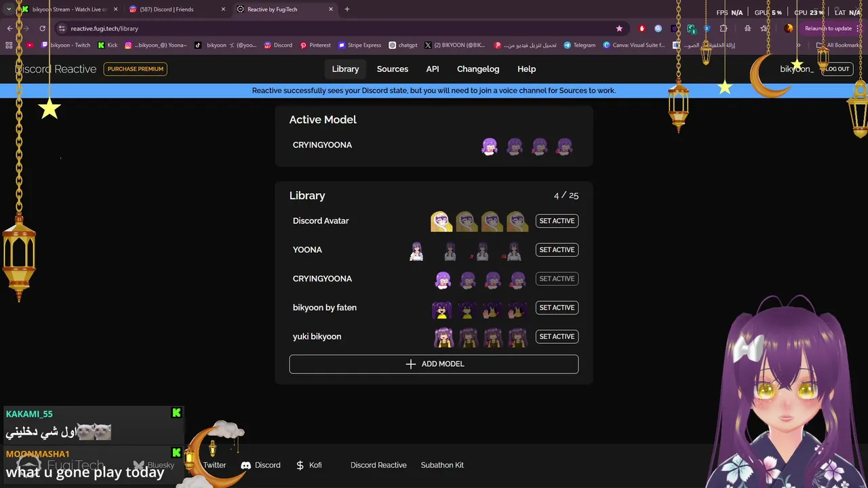The height and width of the screenshot is (488, 868).
Task: Open the Subathon Kit footer link
Action: tap(442, 465)
